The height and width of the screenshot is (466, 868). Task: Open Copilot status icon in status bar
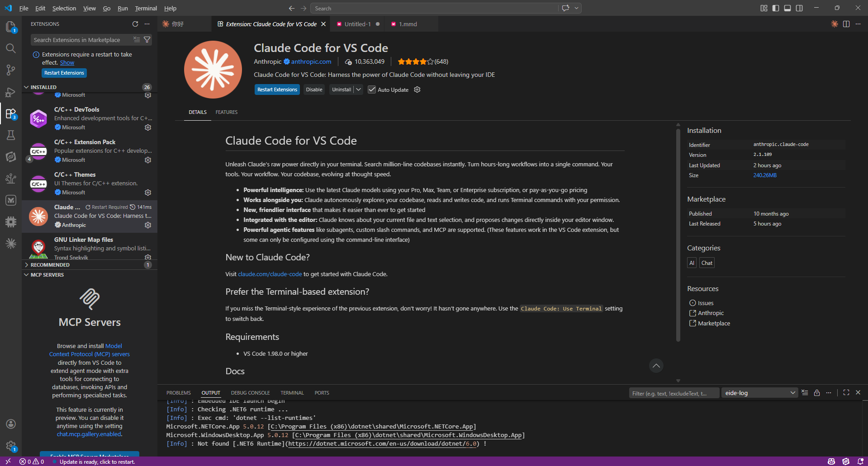[831, 461]
